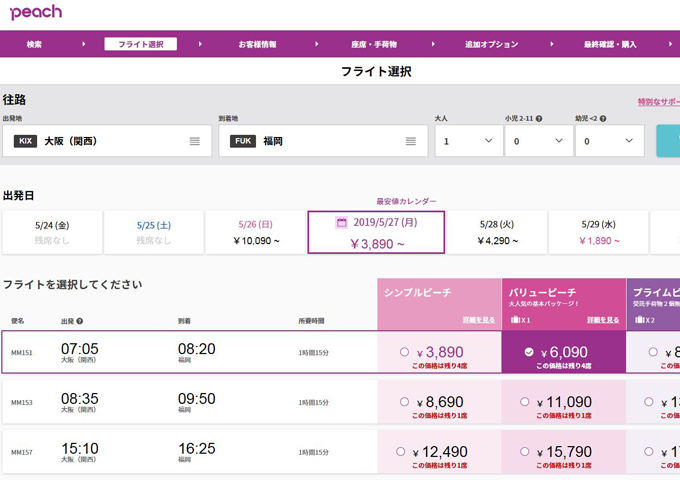Click the バリューピーチ column header
Screen dimensions: 680x480
point(564,304)
